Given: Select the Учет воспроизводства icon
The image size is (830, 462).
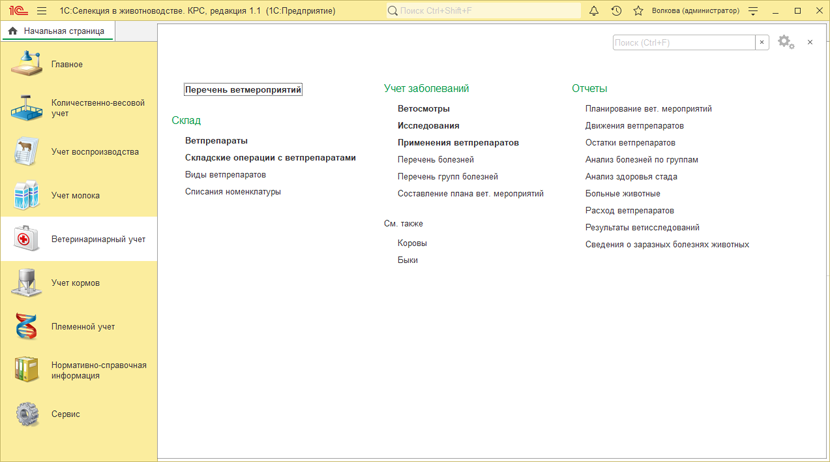Looking at the screenshot, I should (26, 152).
